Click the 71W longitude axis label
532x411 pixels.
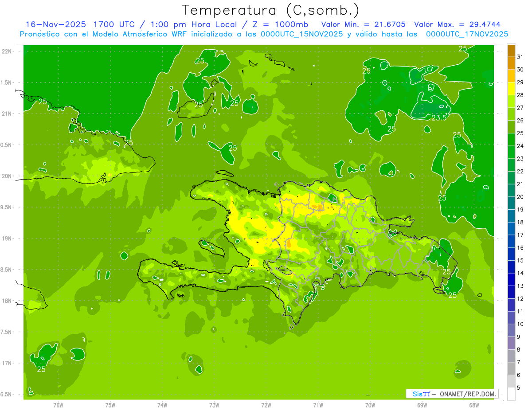coord(318,405)
